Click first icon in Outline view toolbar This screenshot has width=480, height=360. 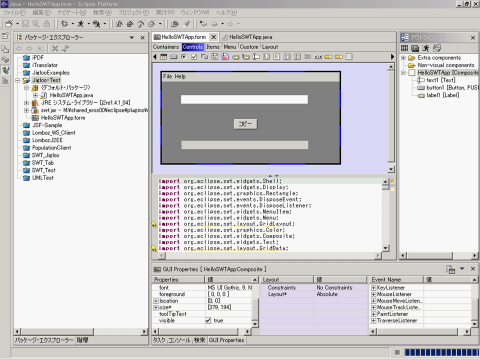[x=404, y=48]
